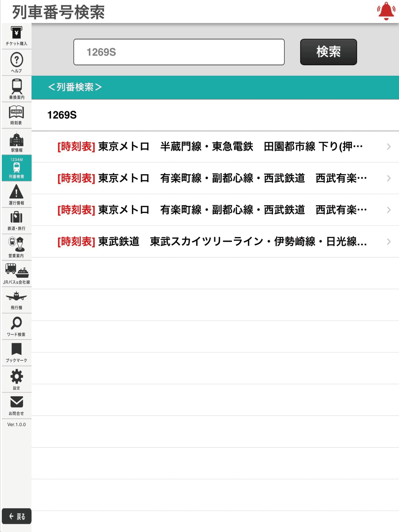The image size is (399, 532).
Task: Open 東武スカイツリーライン・伊勢崎線 timetable result
Action: (215, 241)
